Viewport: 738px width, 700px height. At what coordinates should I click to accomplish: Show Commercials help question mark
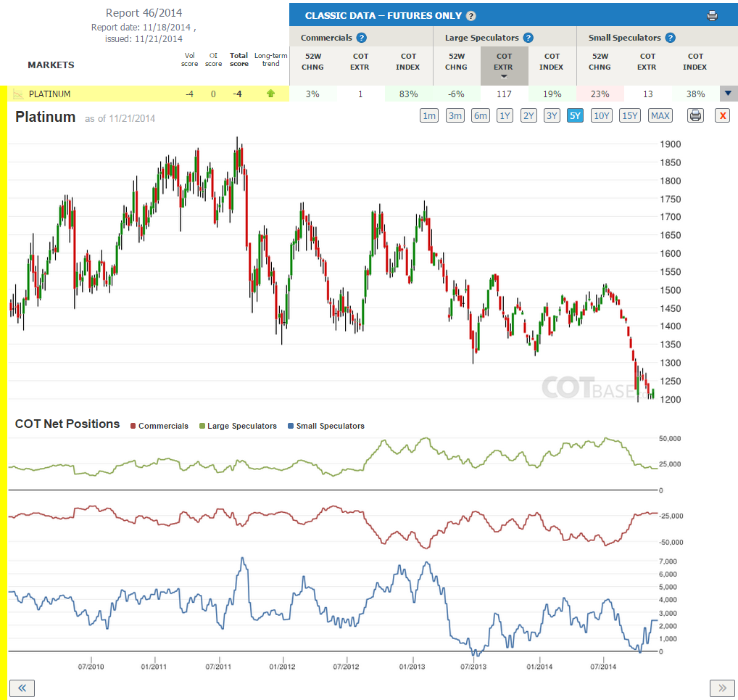(362, 38)
